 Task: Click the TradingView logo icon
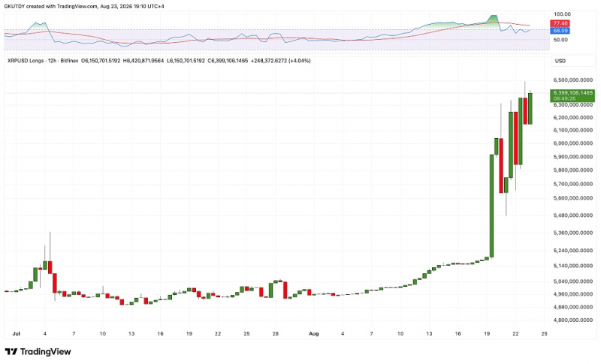coord(11,351)
